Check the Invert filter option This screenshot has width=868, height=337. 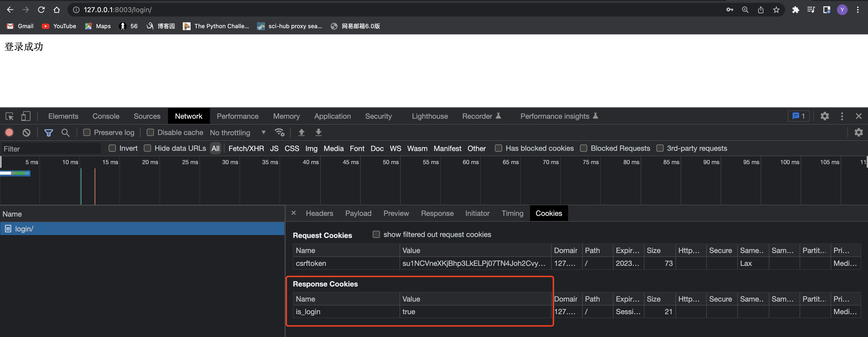[112, 148]
